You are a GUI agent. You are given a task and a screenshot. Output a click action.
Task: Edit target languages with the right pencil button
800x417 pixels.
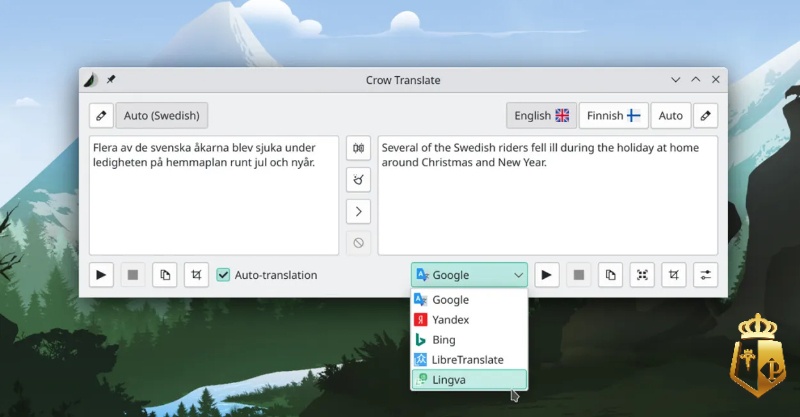[x=705, y=115]
